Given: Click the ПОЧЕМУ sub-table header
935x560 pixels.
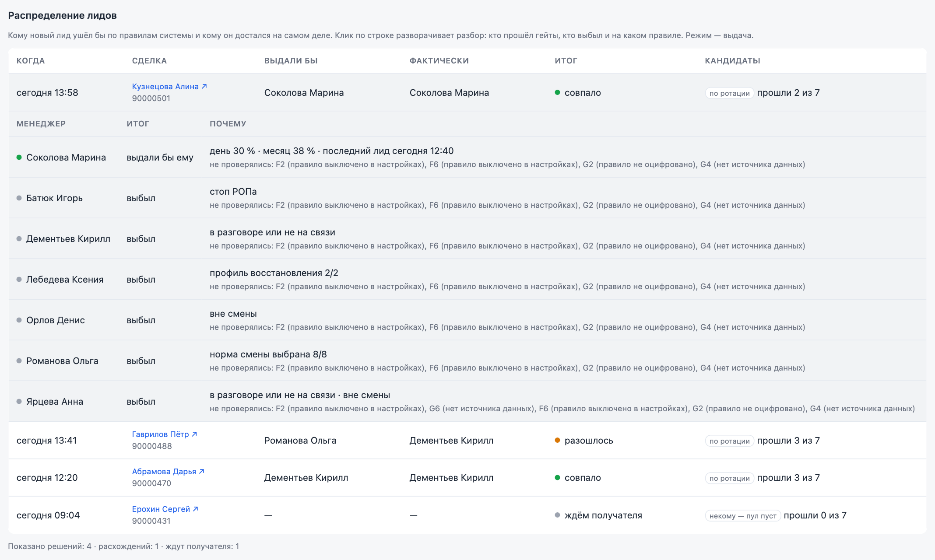Looking at the screenshot, I should point(228,124).
